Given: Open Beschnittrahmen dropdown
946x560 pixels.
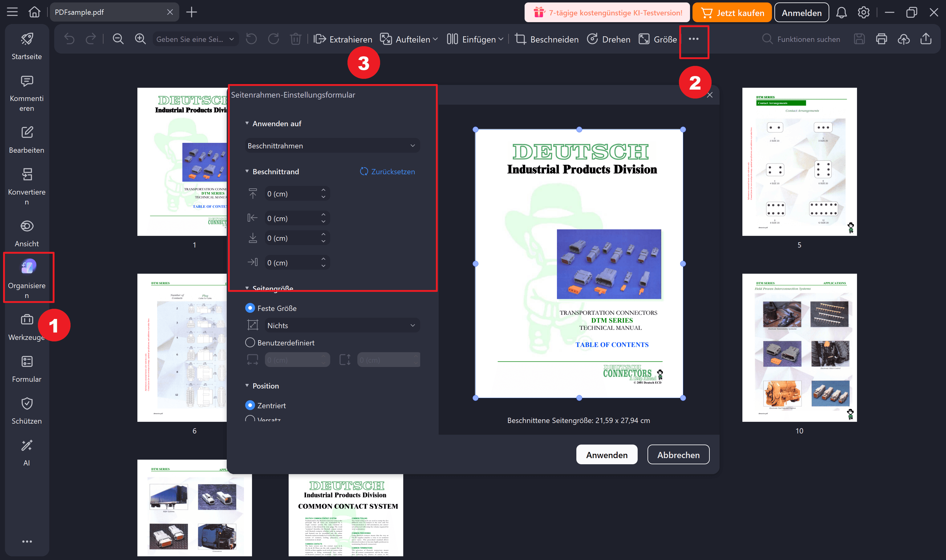Looking at the screenshot, I should coord(332,145).
